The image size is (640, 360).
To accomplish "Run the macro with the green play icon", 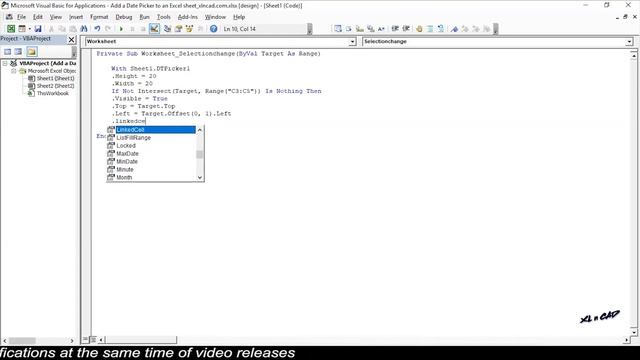I will pyautogui.click(x=121, y=29).
